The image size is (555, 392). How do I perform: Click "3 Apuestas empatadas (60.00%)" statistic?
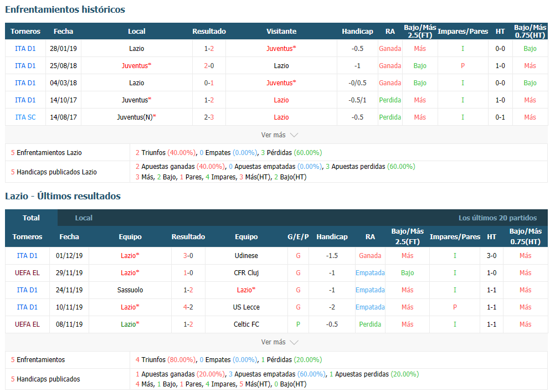(277, 374)
